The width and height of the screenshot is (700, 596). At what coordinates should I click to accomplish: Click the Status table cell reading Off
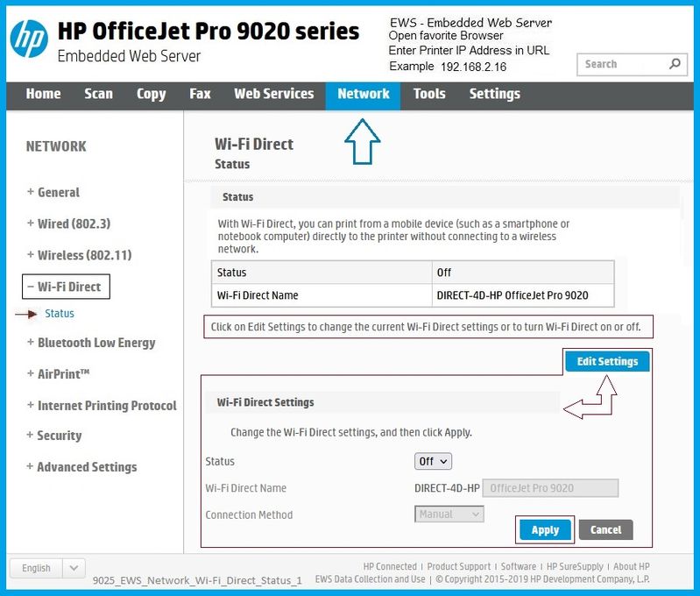(x=523, y=273)
